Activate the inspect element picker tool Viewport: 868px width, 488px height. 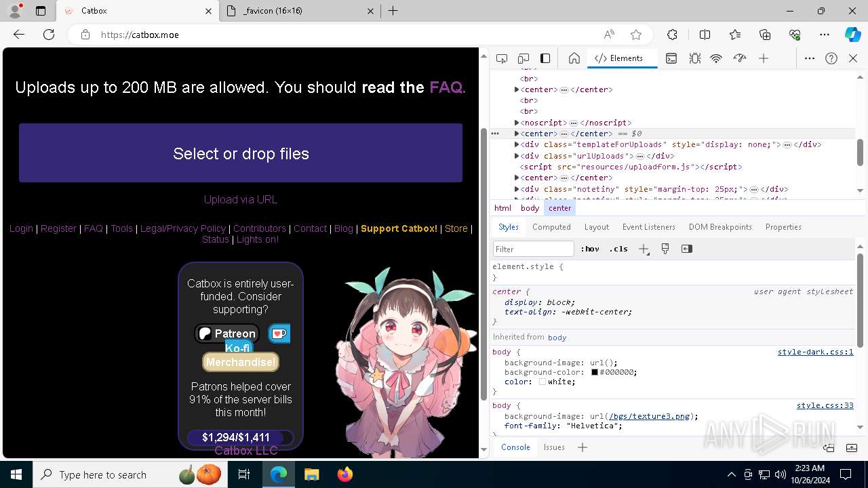(x=502, y=58)
